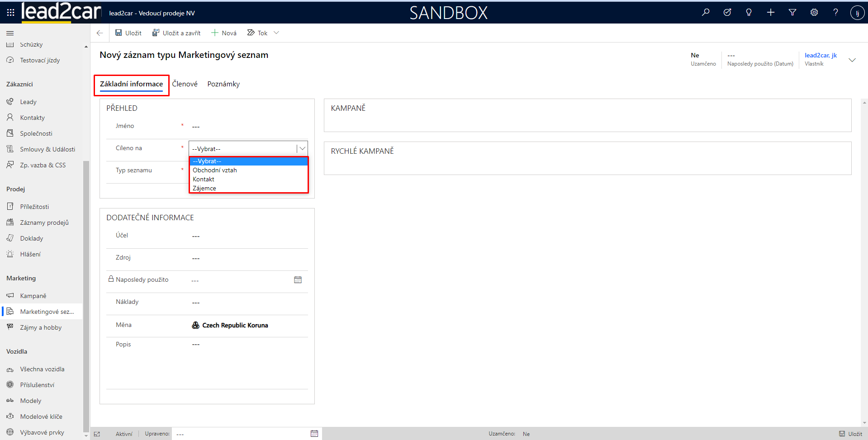
Task: Click the back arrow in the toolbar
Action: coord(100,33)
